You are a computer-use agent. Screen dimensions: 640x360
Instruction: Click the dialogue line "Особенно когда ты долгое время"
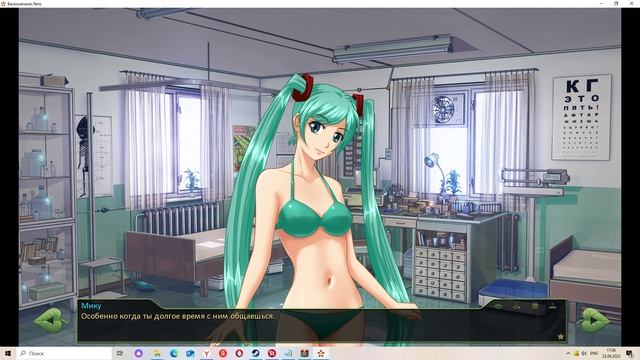click(142, 316)
